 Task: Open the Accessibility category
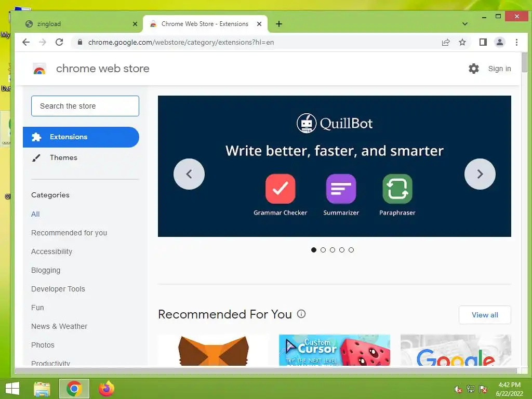coord(51,251)
